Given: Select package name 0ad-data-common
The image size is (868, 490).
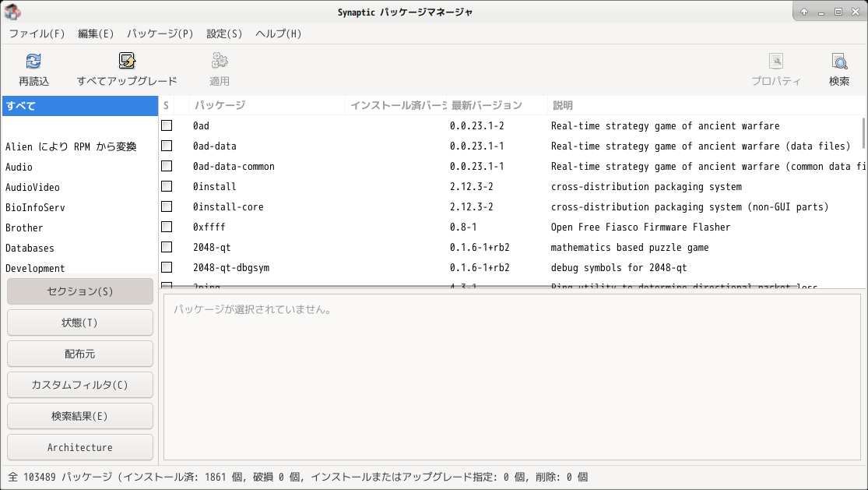Looking at the screenshot, I should coord(234,166).
